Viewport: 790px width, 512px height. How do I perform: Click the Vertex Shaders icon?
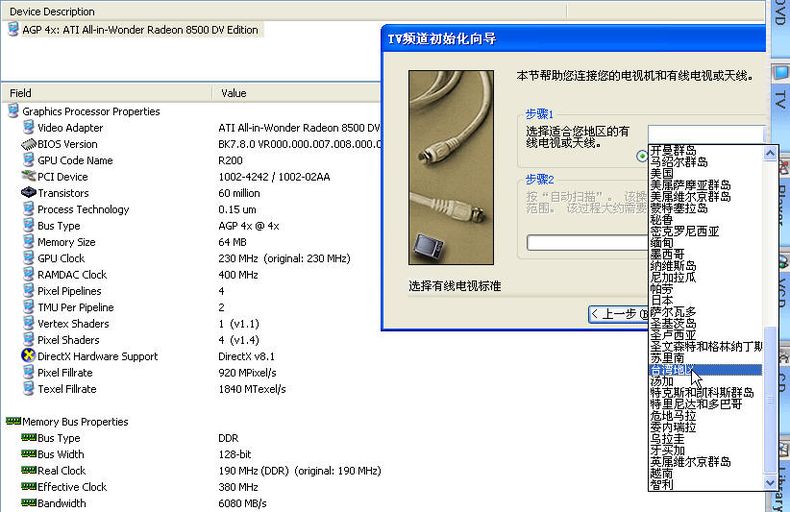click(29, 323)
